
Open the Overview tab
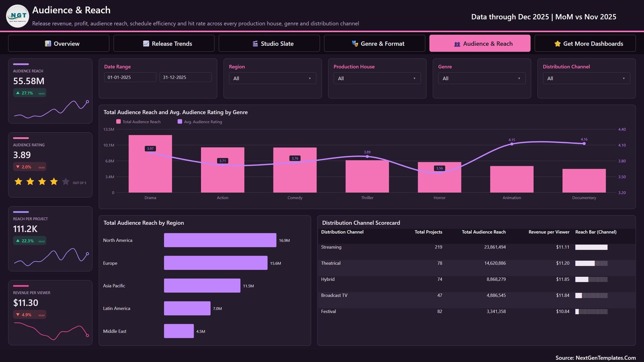(x=59, y=43)
